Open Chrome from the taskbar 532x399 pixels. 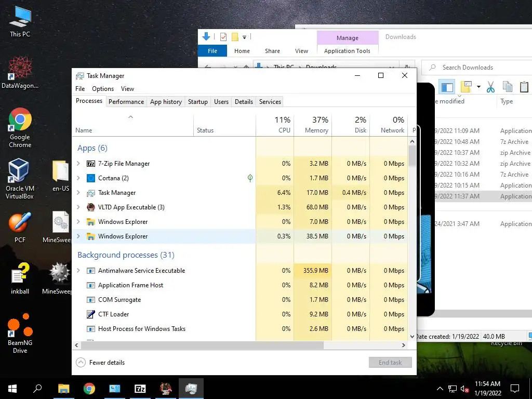pos(89,389)
